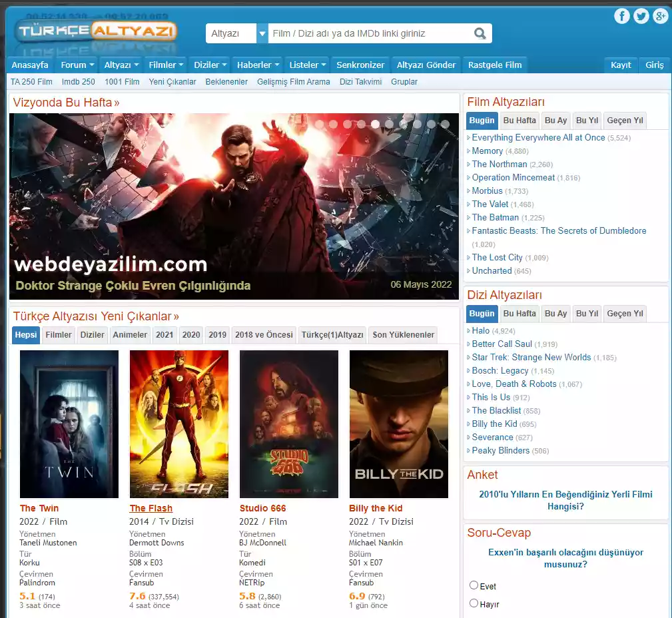Expand the Diziler menu
This screenshot has height=618, width=672.
point(210,65)
